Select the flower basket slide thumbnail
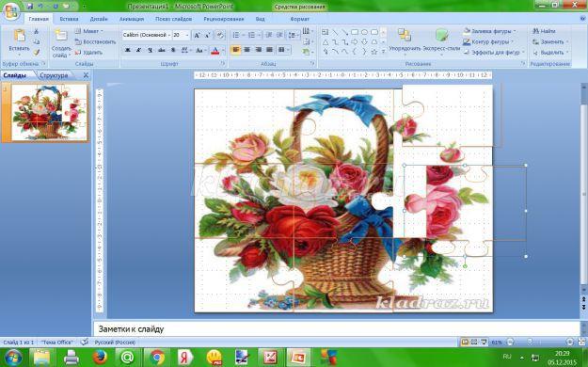The width and height of the screenshot is (588, 367). 50,112
